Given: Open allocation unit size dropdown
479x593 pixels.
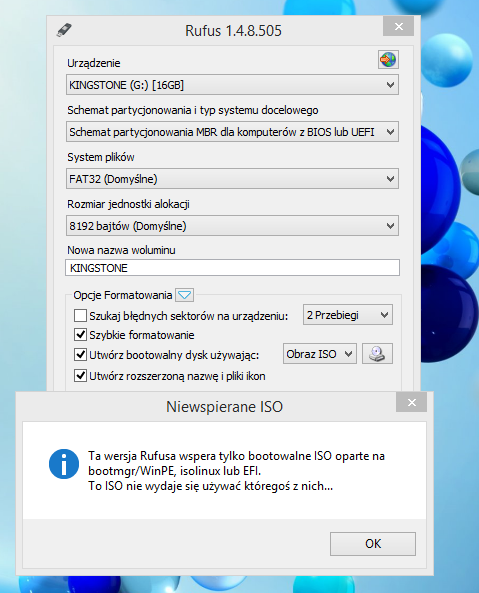Looking at the screenshot, I should 232,226.
